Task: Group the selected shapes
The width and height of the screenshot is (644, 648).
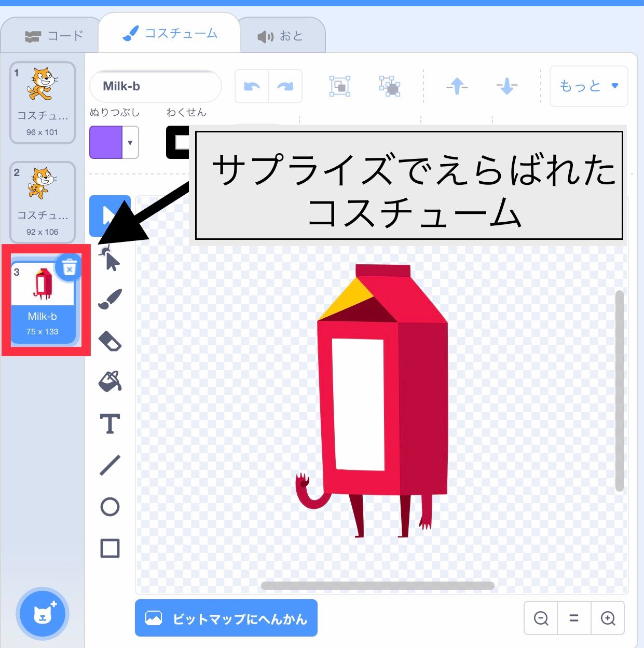Action: tap(340, 86)
